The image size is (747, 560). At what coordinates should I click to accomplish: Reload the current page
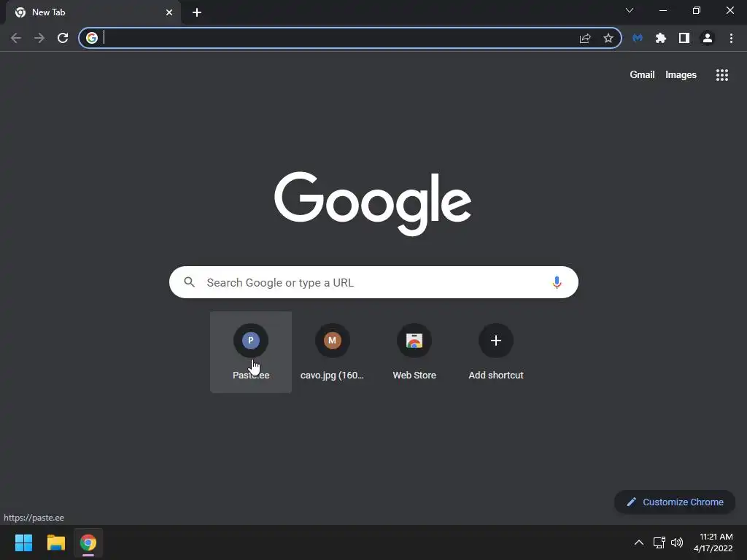(63, 38)
